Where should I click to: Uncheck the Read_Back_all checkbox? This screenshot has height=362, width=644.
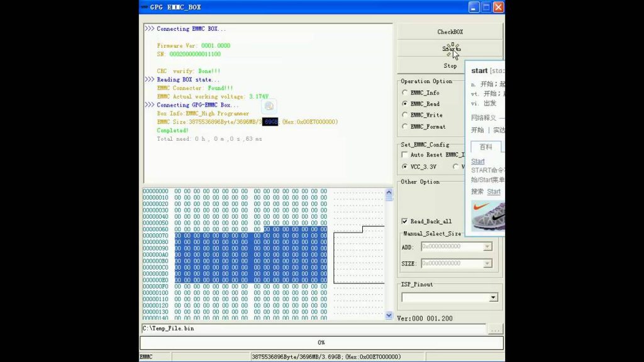405,221
